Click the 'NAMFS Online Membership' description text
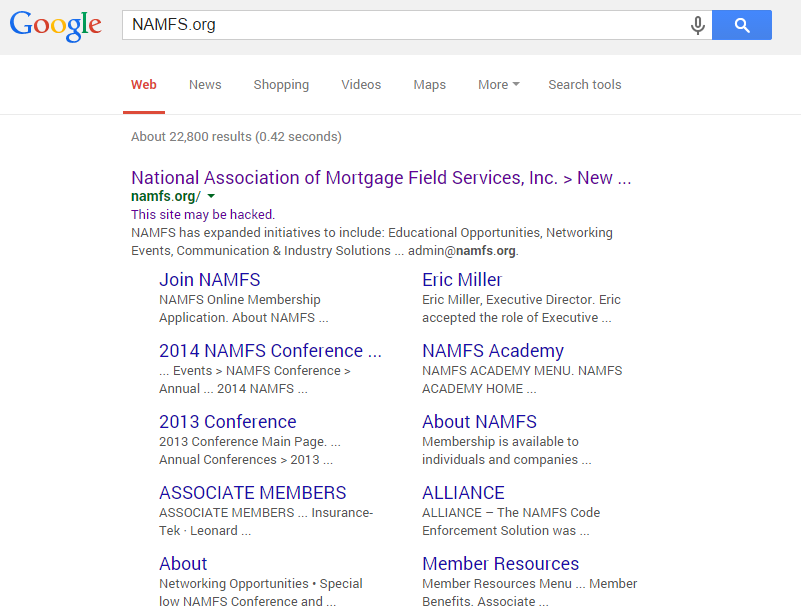Viewport: 801px width, 610px height. (244, 309)
